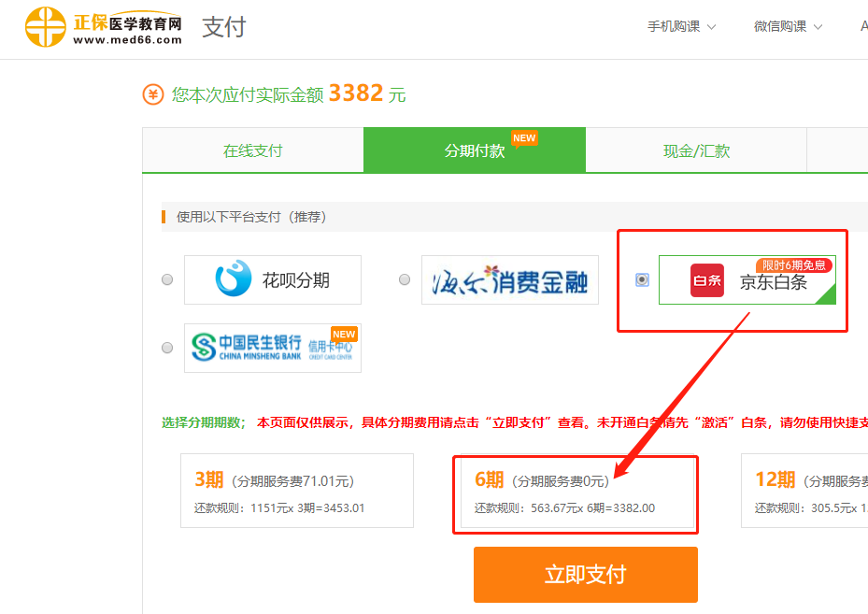Viewport: 868px width, 614px height.
Task: Click the 限时6期免息 promotion badge
Action: [793, 265]
